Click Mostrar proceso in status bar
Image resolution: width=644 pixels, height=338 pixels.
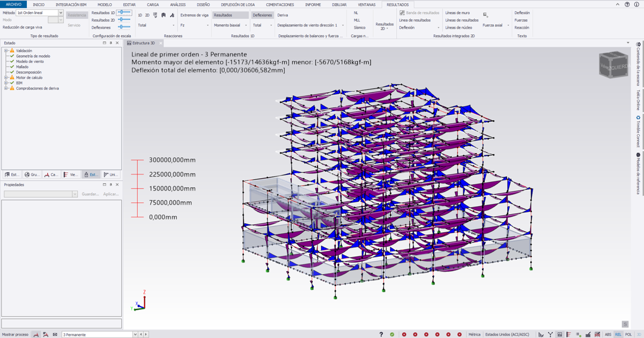coord(16,334)
